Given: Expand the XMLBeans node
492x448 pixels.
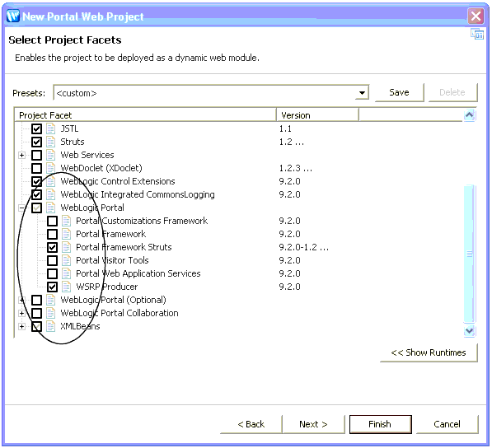Looking at the screenshot, I should point(21,326).
